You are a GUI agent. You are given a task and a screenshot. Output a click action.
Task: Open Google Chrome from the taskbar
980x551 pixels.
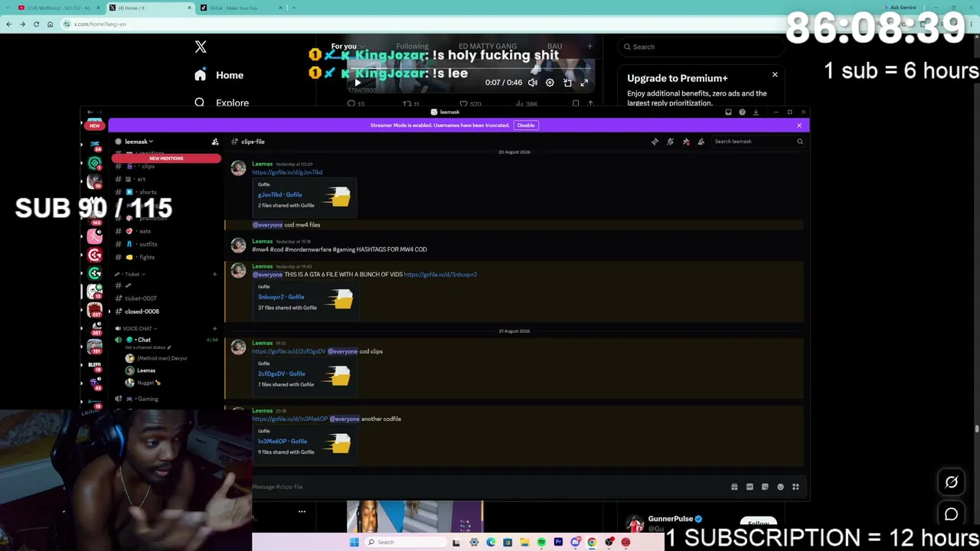pos(592,543)
